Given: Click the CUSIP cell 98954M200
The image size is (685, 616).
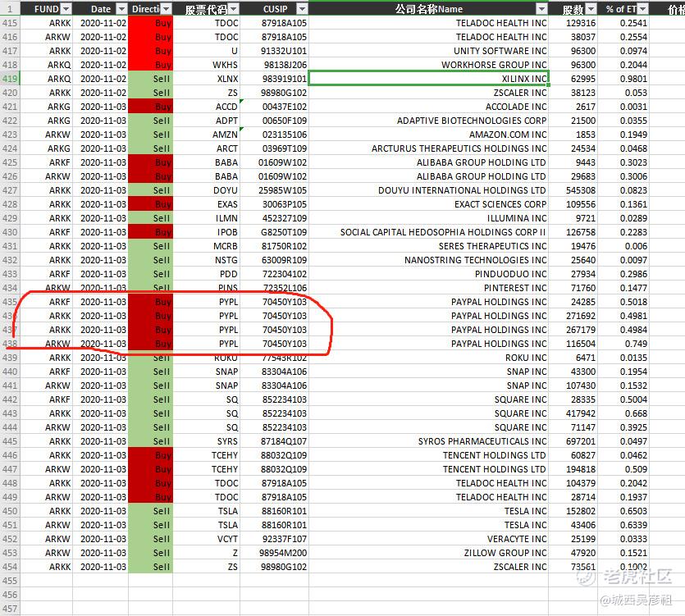Looking at the screenshot, I should click(274, 553).
